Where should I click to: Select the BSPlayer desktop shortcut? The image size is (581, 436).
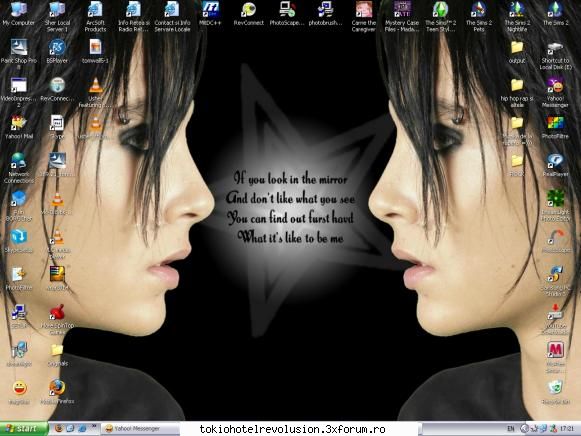(57, 51)
